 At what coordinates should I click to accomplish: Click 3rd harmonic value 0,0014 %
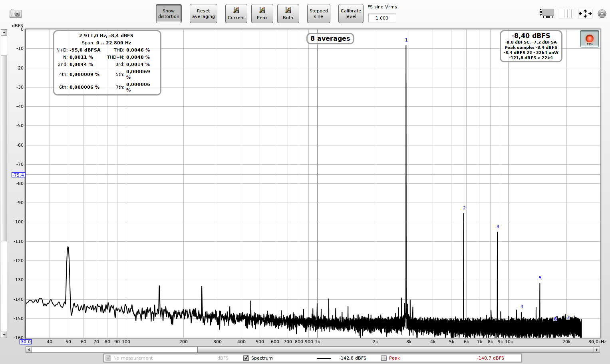138,64
